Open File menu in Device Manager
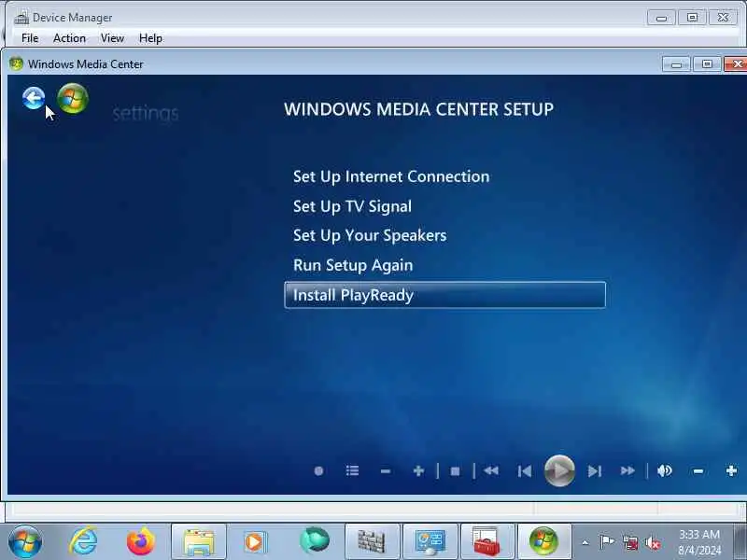The image size is (747, 560). [x=30, y=38]
